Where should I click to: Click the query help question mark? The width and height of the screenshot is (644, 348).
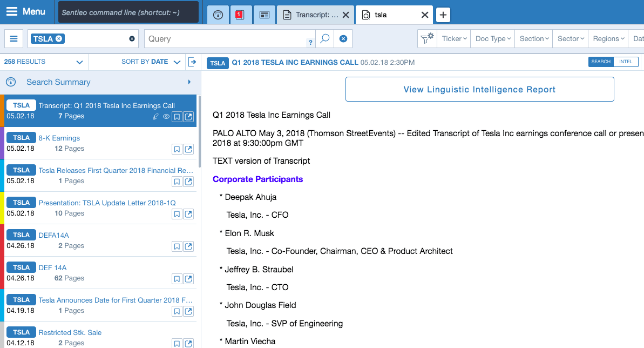pos(310,43)
